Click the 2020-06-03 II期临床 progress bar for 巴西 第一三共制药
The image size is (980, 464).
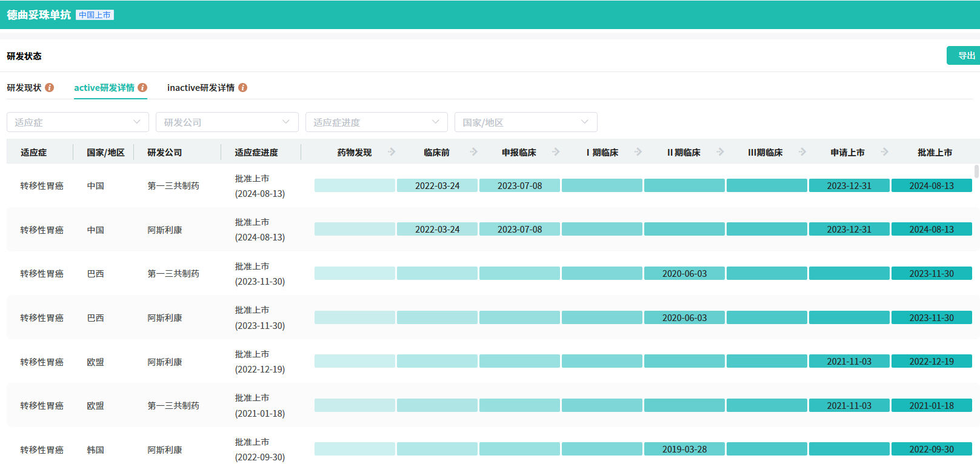[684, 274]
